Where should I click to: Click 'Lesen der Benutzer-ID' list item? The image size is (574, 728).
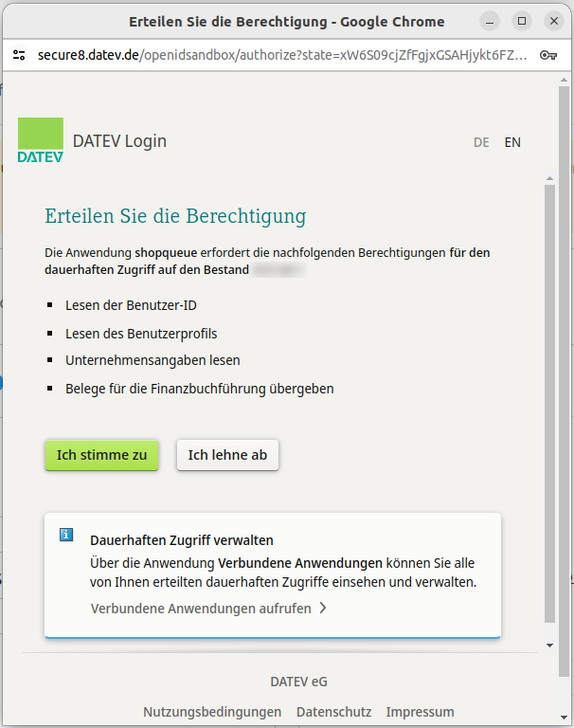point(131,305)
